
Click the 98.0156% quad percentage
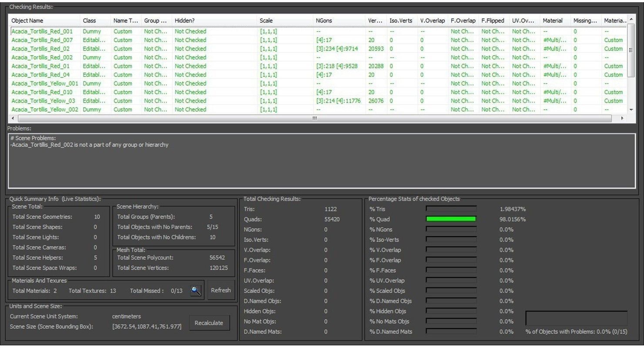[x=513, y=219]
